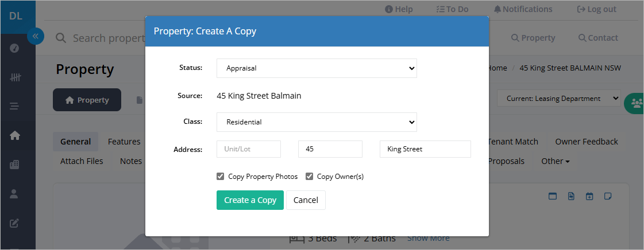Open the edit pencil icon in the sidebar
Screen dimensions: 644x250
point(14,223)
